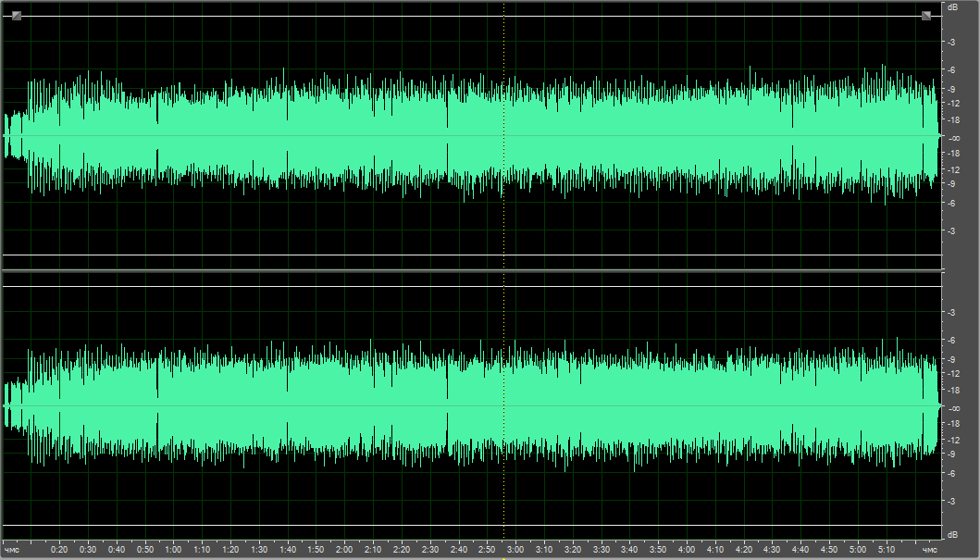Click the divider between the two channels
Image resolution: width=980 pixels, height=560 pixels.
tap(472, 270)
